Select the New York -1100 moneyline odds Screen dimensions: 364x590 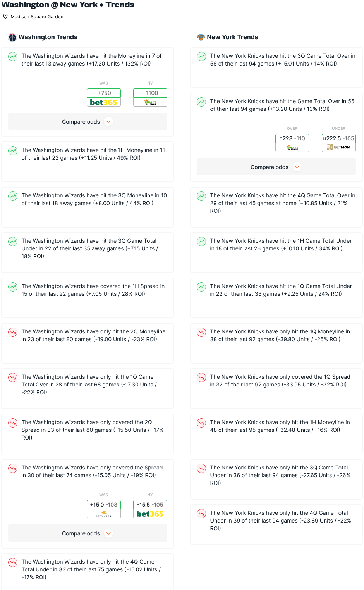tap(150, 93)
